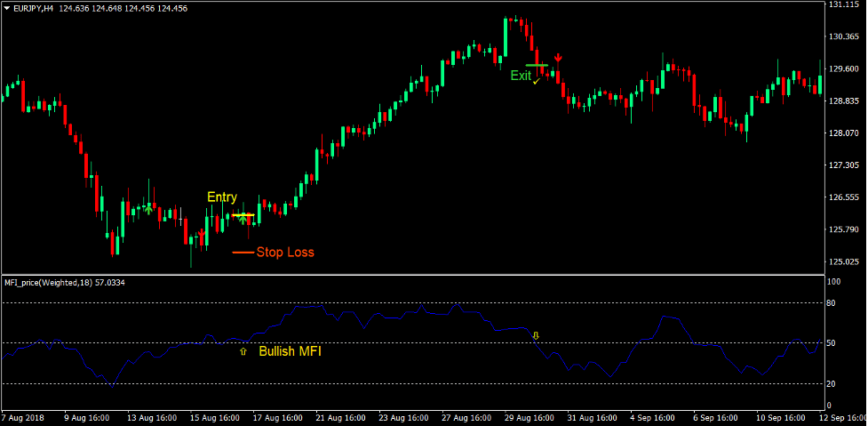Click the yellow down arrow on MFI line

click(x=535, y=335)
